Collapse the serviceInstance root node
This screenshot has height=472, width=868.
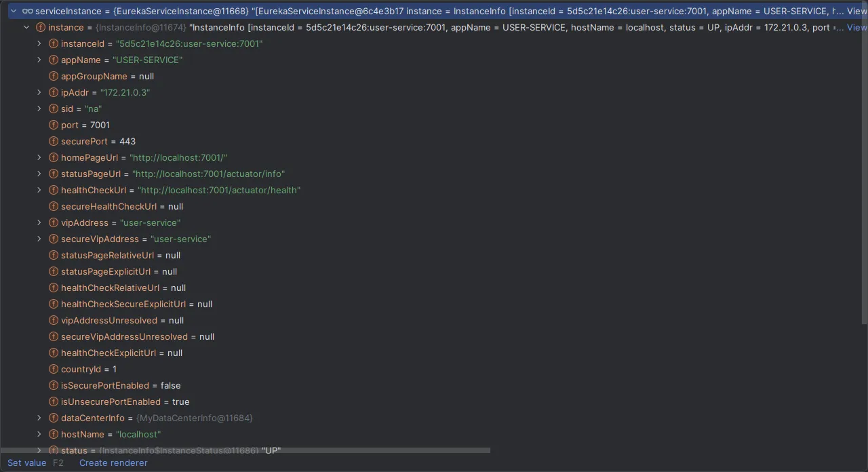click(13, 11)
